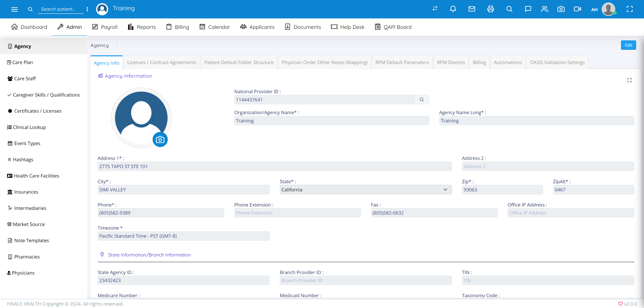
Task: Open the State dropdown showing California
Action: click(365, 190)
